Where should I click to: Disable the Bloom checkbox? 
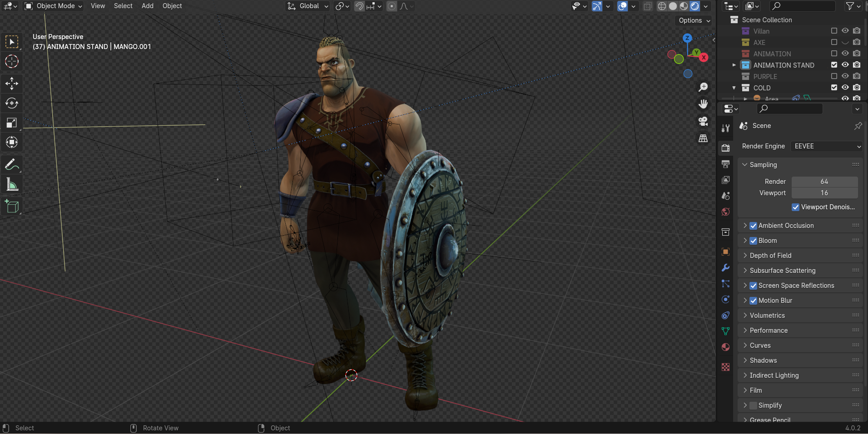pos(753,241)
